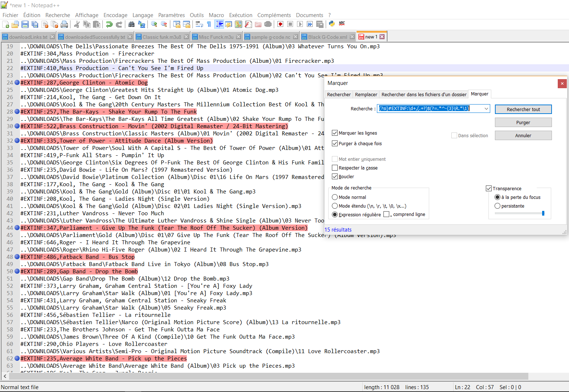This screenshot has width=569, height=392.
Task: Open Replace toolbar icon
Action: (x=142, y=24)
